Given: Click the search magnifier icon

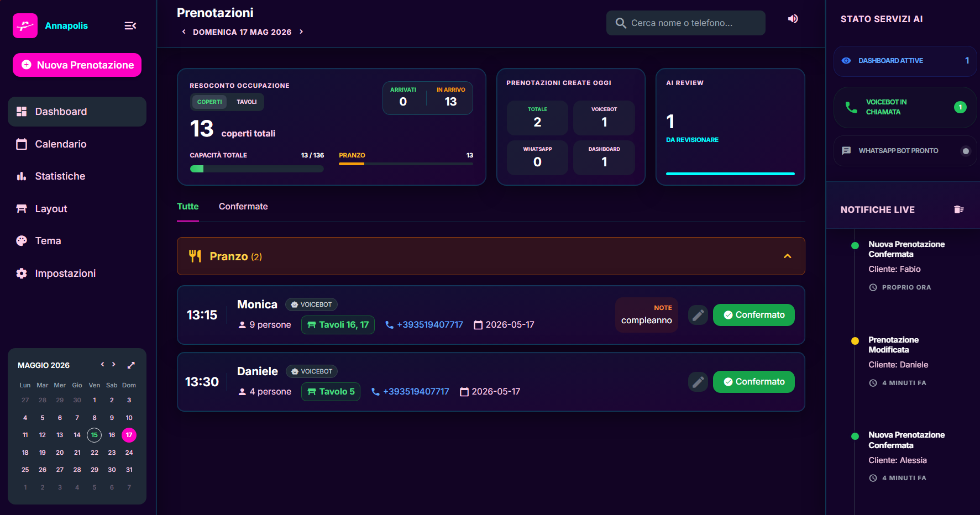Looking at the screenshot, I should (x=621, y=23).
